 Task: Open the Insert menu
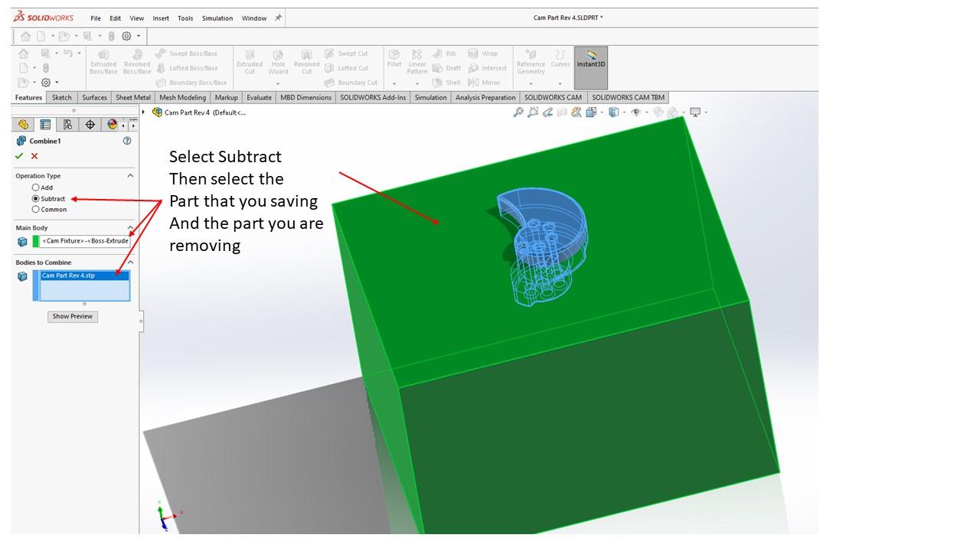point(161,18)
